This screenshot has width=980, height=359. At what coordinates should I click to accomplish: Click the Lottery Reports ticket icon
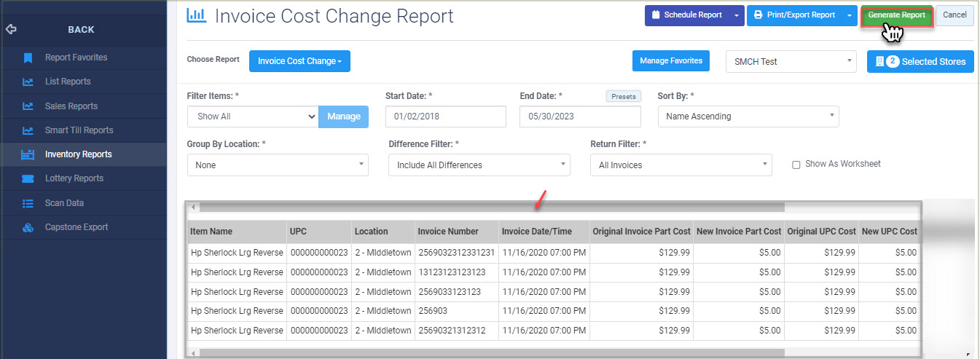28,178
